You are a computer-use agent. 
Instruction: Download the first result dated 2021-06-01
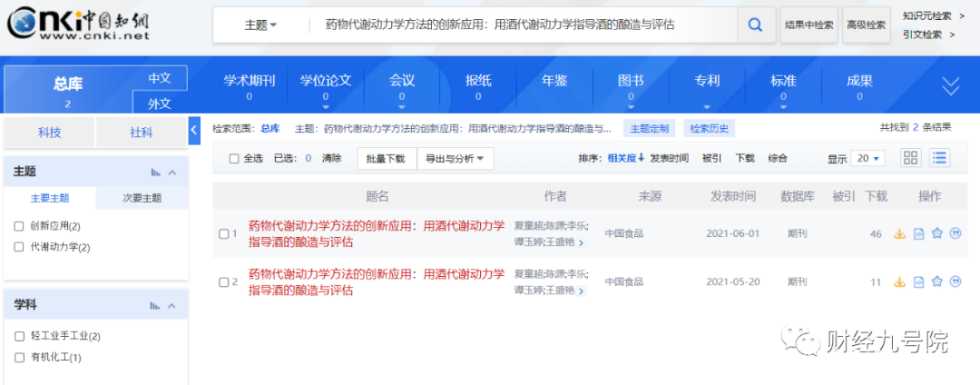point(900,233)
